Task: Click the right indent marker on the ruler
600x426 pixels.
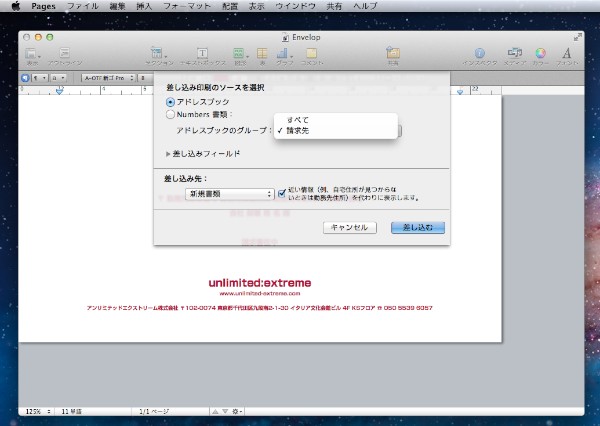Action: (460, 91)
